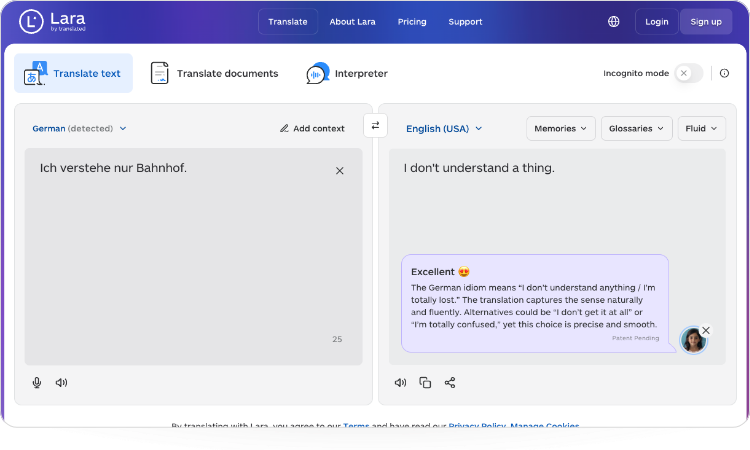Click the 'Patent Pending' label
Image resolution: width=750 pixels, height=450 pixels.
click(635, 338)
